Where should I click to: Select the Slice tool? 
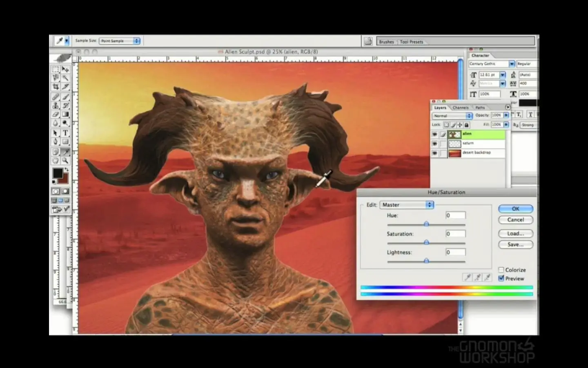click(x=65, y=86)
